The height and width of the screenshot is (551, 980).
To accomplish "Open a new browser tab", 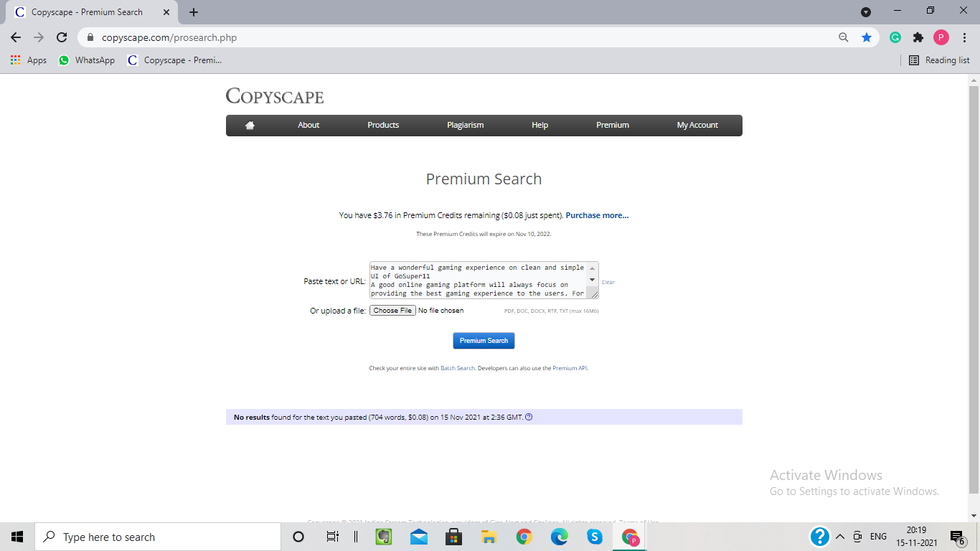I will 194,12.
